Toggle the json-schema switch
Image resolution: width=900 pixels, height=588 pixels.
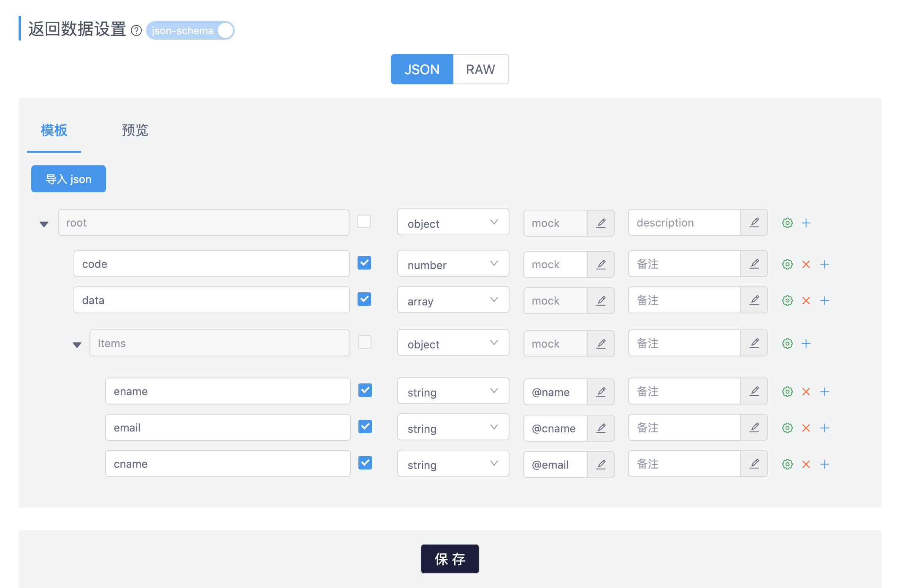coord(190,30)
